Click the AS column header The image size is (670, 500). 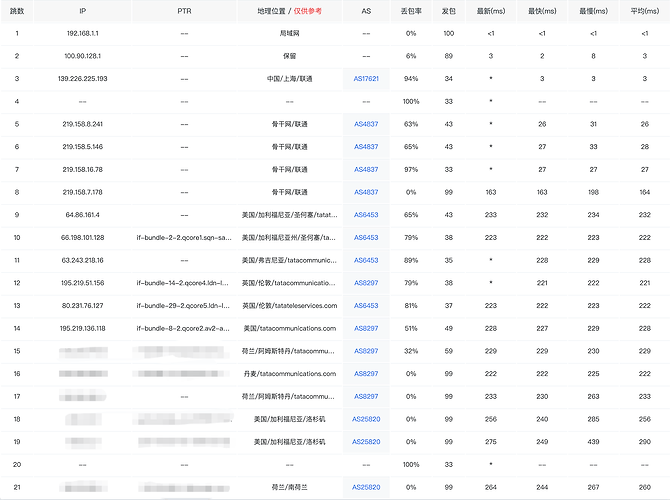click(x=366, y=11)
